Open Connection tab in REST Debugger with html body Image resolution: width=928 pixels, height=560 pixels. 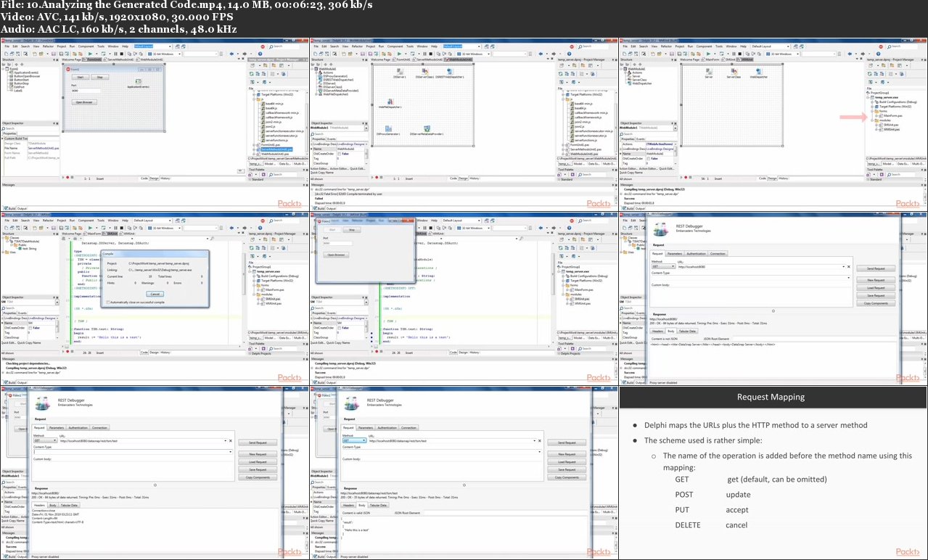tap(718, 254)
